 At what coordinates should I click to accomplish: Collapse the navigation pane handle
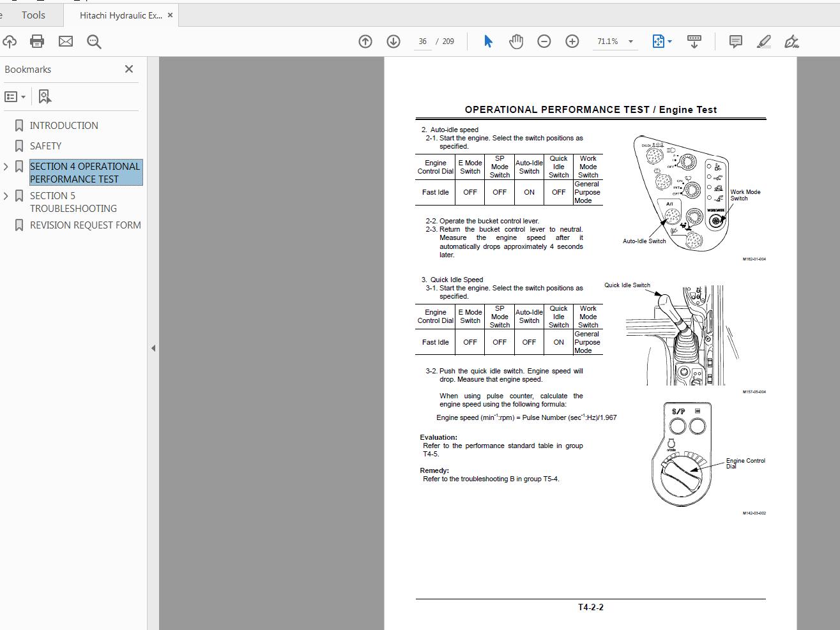click(153, 348)
